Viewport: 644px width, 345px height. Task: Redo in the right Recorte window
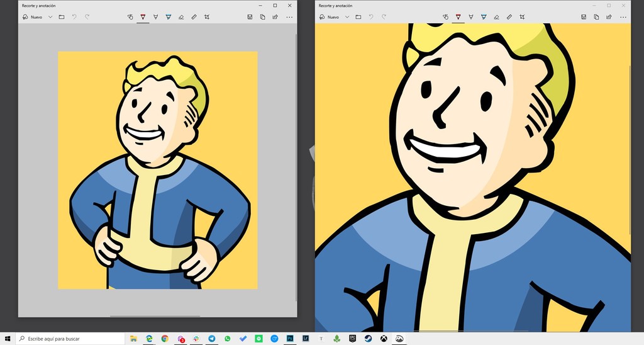pyautogui.click(x=384, y=17)
